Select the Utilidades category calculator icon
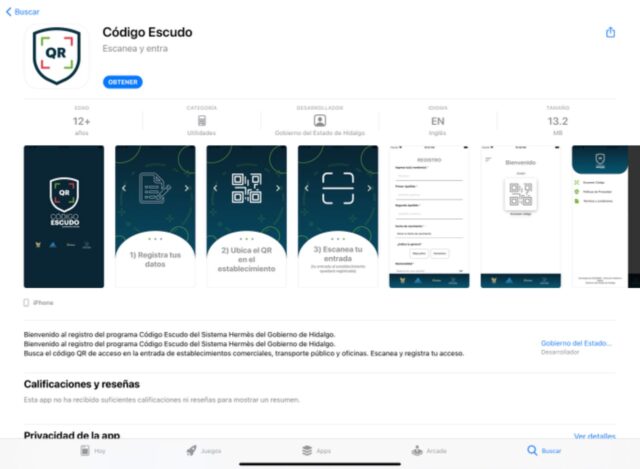The width and height of the screenshot is (640, 469). [x=202, y=121]
